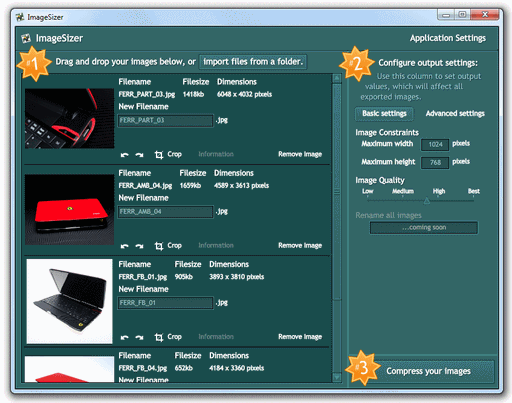512x403 pixels.
Task: Edit new filename field FERR_PART_03
Action: click(165, 120)
